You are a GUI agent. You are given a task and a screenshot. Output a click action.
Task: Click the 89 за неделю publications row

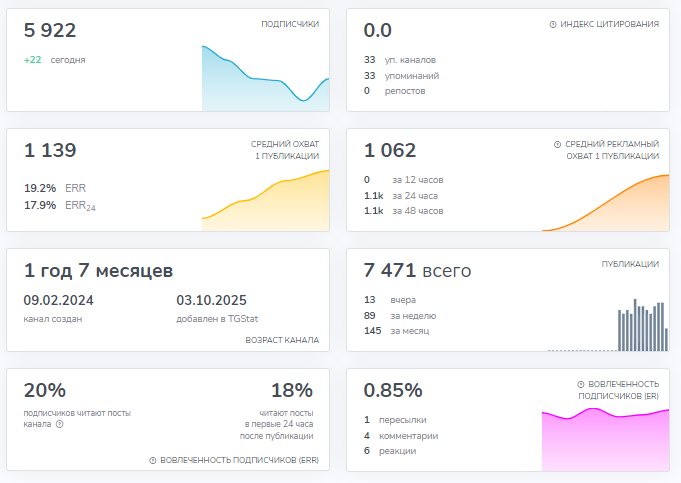[x=397, y=315]
